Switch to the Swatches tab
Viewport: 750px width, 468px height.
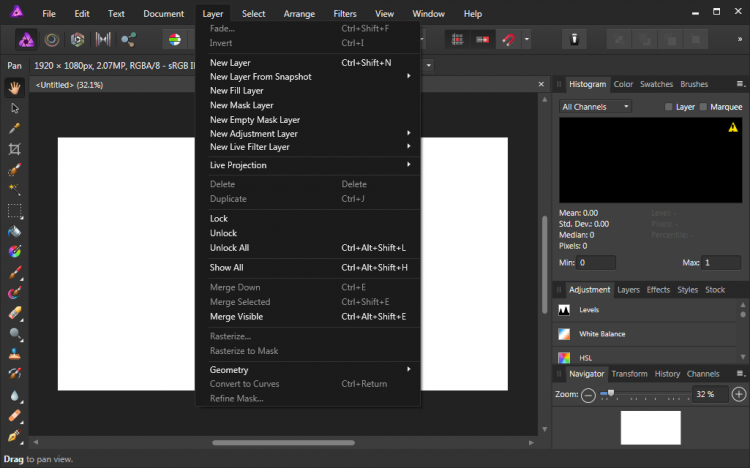click(656, 85)
